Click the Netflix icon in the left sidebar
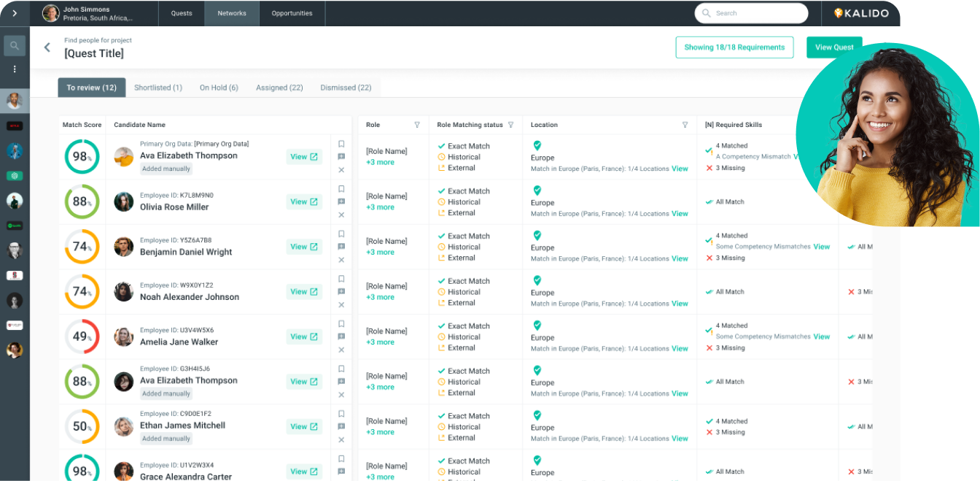 tap(15, 126)
